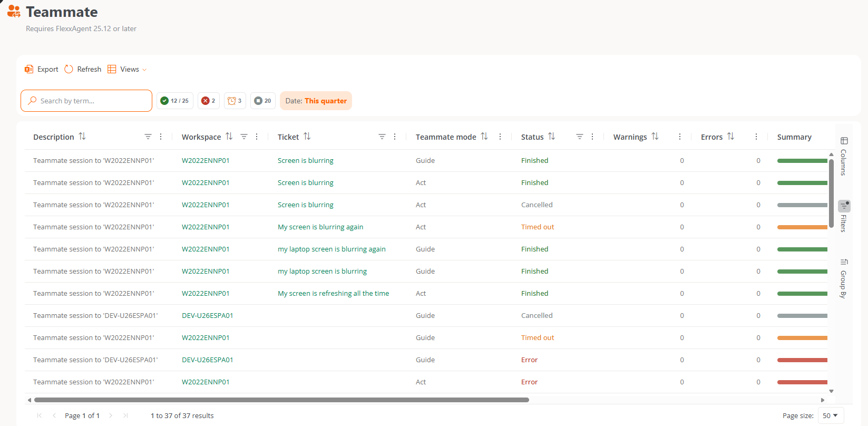The image size is (868, 426).
Task: Open filter icon on Workspace column
Action: (x=244, y=137)
